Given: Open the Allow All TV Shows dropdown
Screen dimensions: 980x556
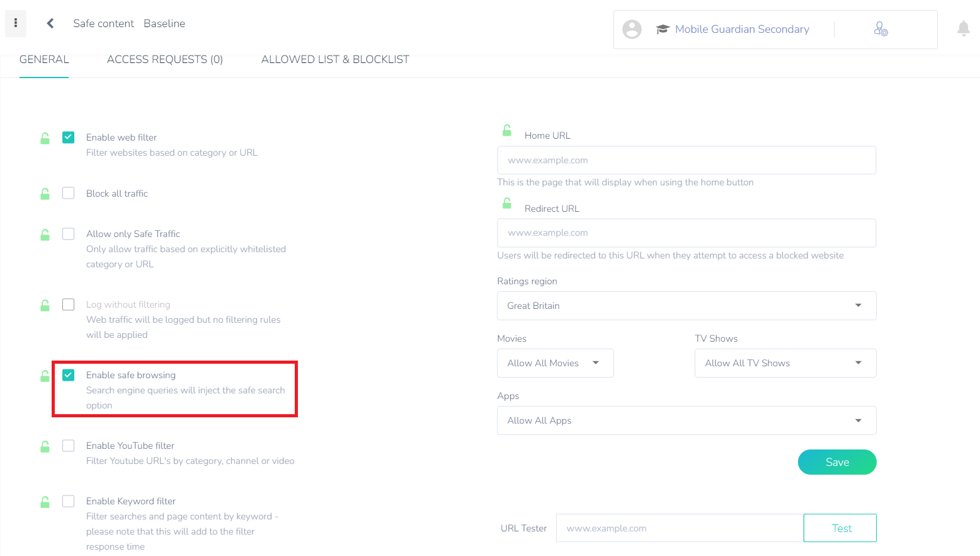Looking at the screenshot, I should click(x=785, y=363).
